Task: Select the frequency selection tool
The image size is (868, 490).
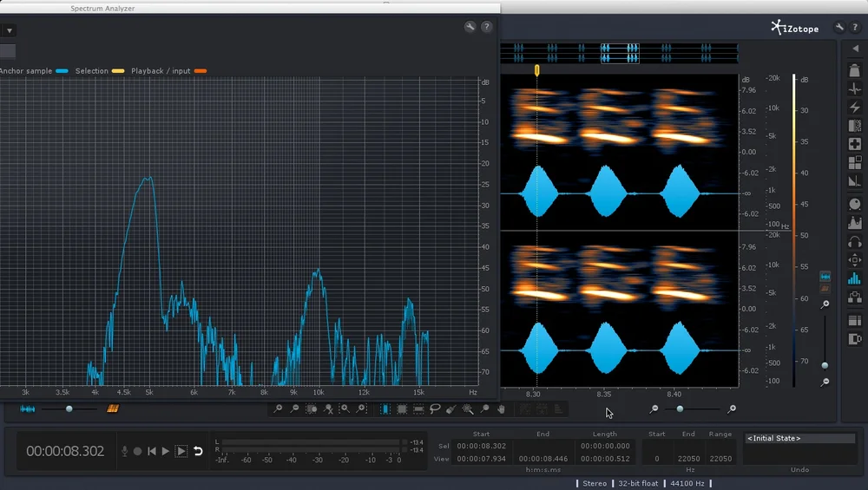Action: (x=418, y=408)
